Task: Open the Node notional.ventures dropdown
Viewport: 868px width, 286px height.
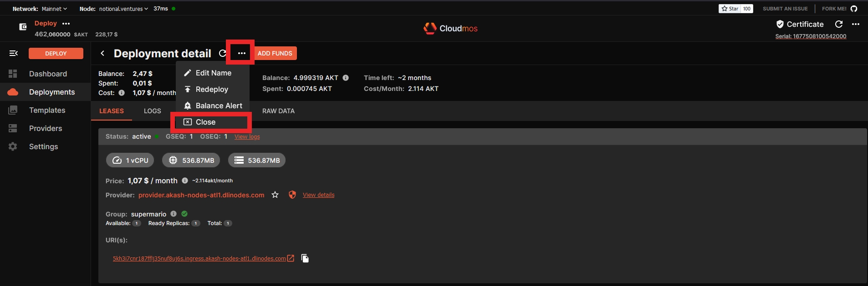Action: [123, 9]
